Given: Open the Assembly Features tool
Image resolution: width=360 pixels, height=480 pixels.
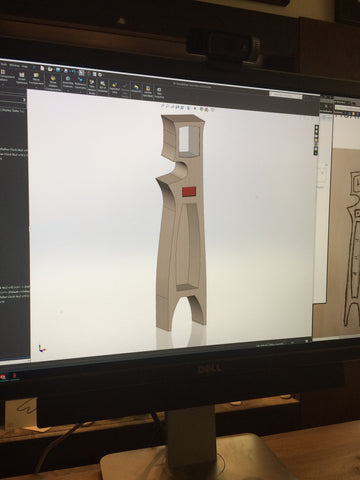Looking at the screenshot, I should point(68,82).
